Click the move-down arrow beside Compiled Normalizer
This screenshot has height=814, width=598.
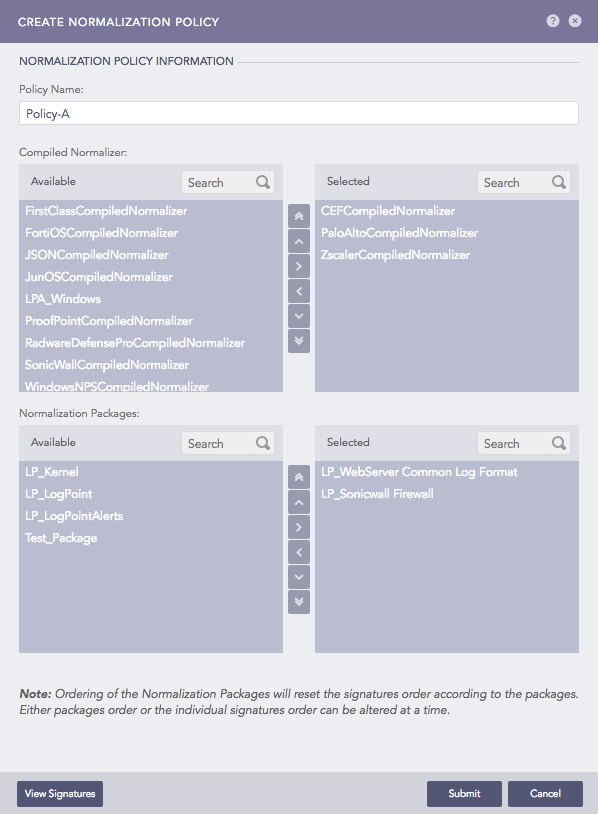[298, 315]
